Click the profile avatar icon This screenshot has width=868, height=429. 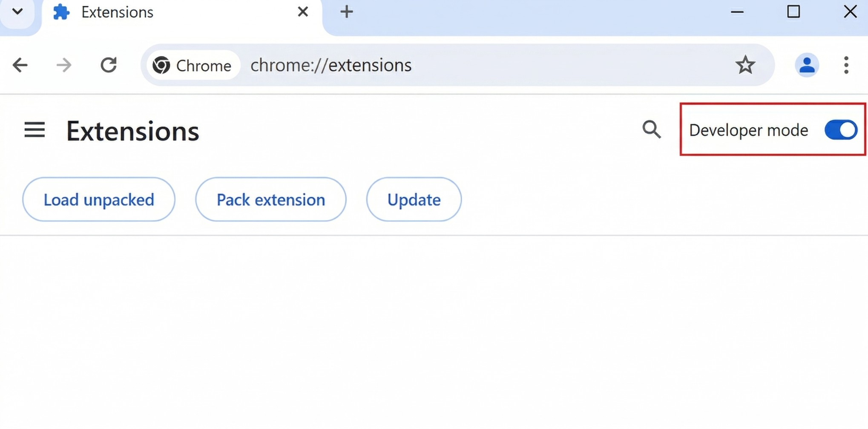[x=807, y=65]
